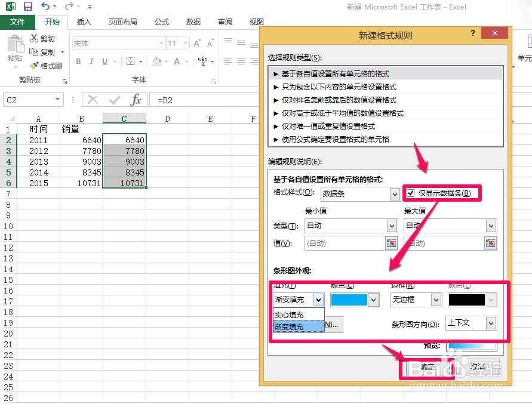
Task: Uncheck the 仅显示数据条 checkbox
Action: coord(410,193)
